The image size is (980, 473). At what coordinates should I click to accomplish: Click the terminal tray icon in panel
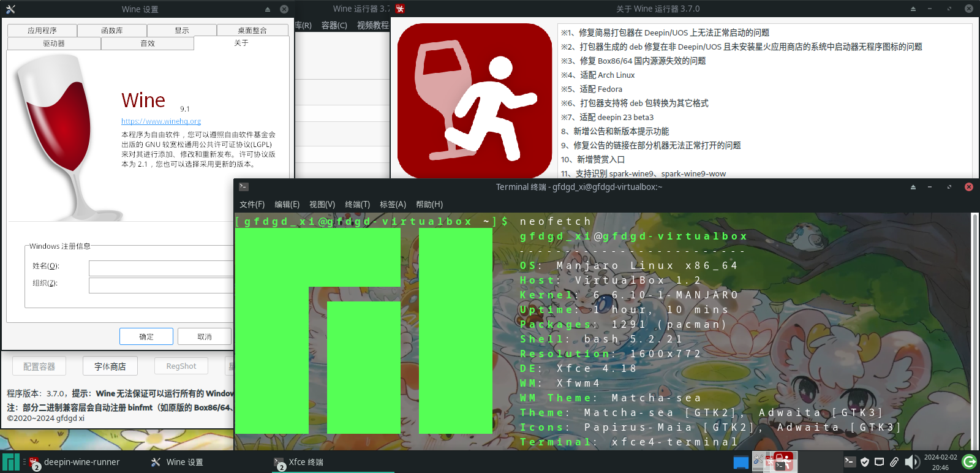point(850,461)
